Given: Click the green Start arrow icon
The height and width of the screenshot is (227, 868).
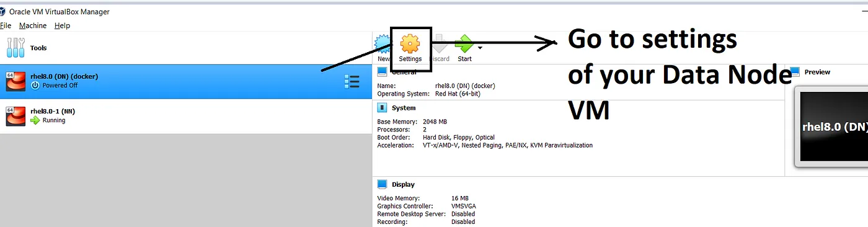Looking at the screenshot, I should (464, 44).
